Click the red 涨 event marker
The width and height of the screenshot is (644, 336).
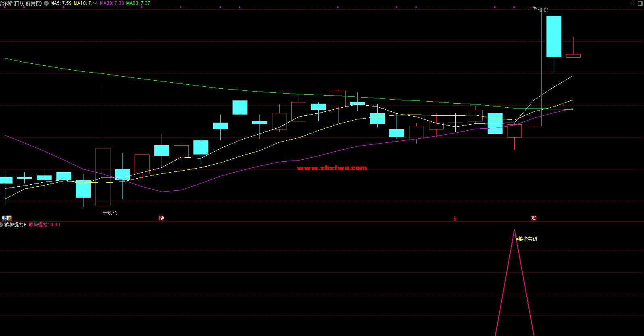click(x=534, y=218)
